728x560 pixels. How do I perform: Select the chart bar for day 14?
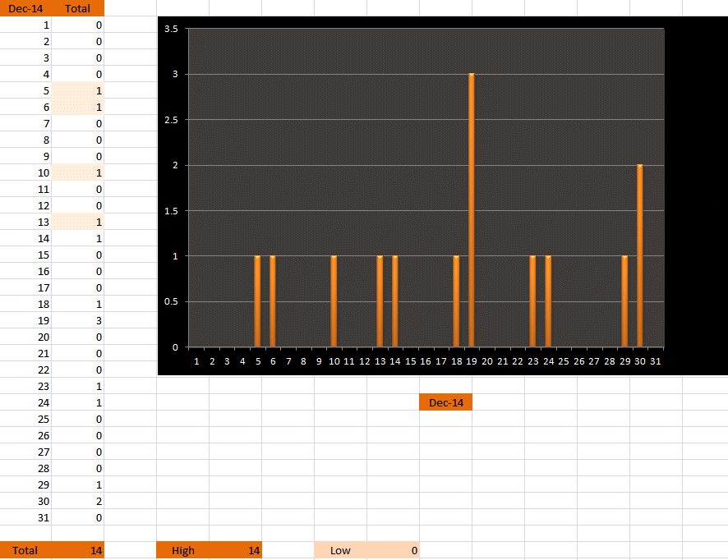tap(395, 301)
